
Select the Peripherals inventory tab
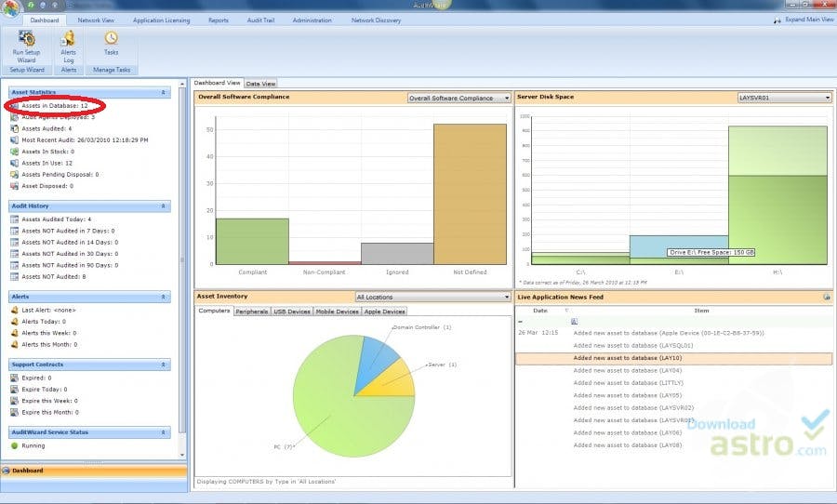[x=252, y=312]
